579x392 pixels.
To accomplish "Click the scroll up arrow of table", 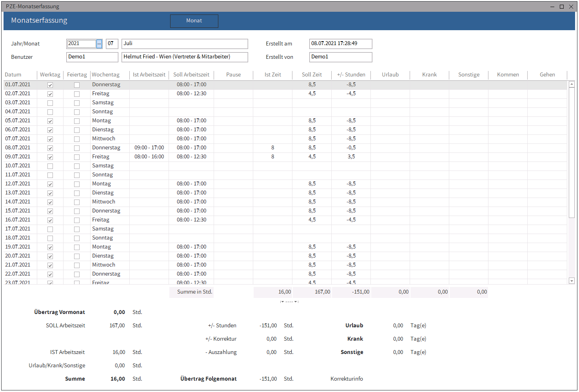I will tap(572, 84).
